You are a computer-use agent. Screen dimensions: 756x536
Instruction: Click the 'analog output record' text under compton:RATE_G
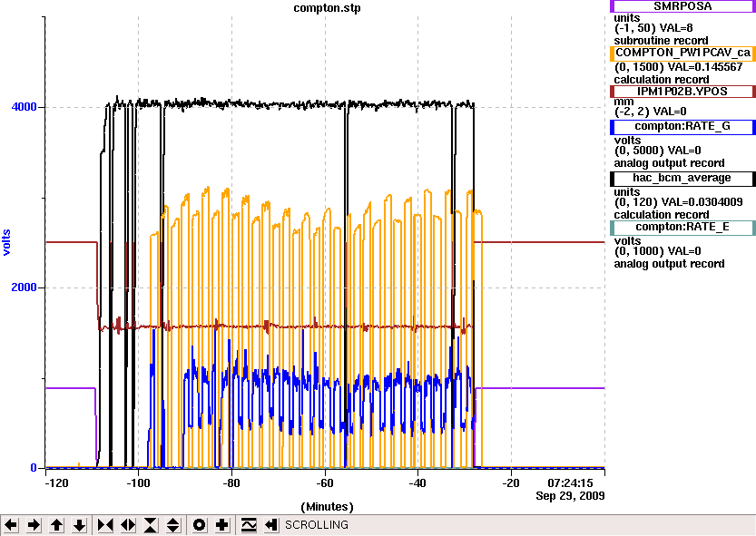(669, 163)
